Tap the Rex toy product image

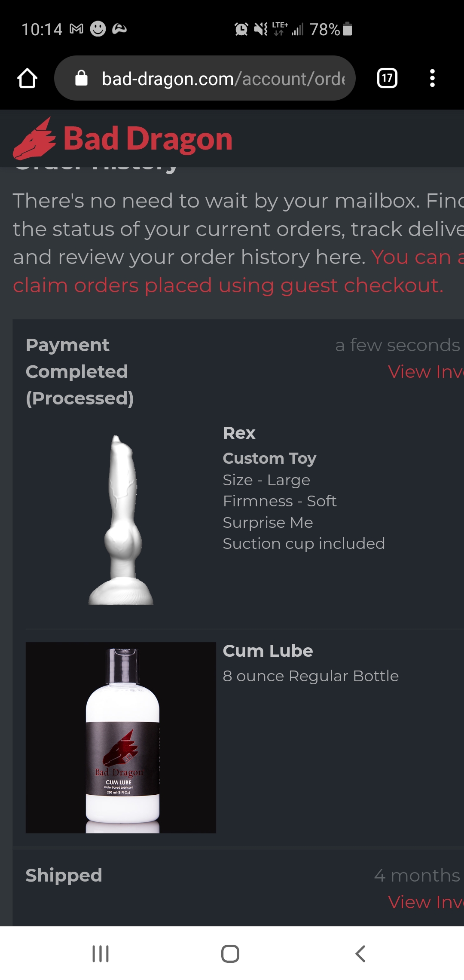121,520
